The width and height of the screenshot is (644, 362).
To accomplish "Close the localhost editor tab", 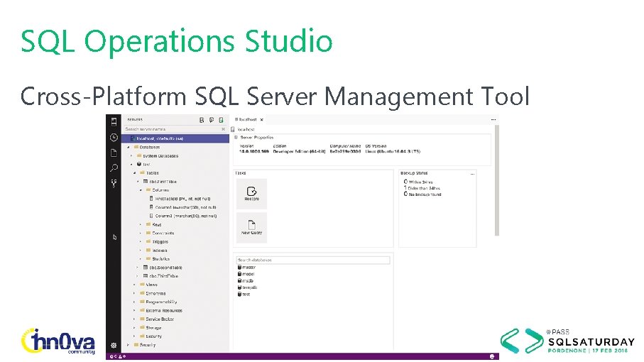I will (261, 120).
